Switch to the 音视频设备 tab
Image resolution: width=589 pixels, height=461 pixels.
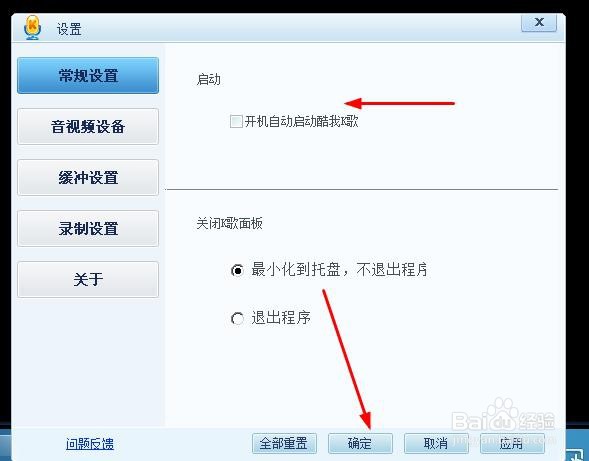point(88,127)
